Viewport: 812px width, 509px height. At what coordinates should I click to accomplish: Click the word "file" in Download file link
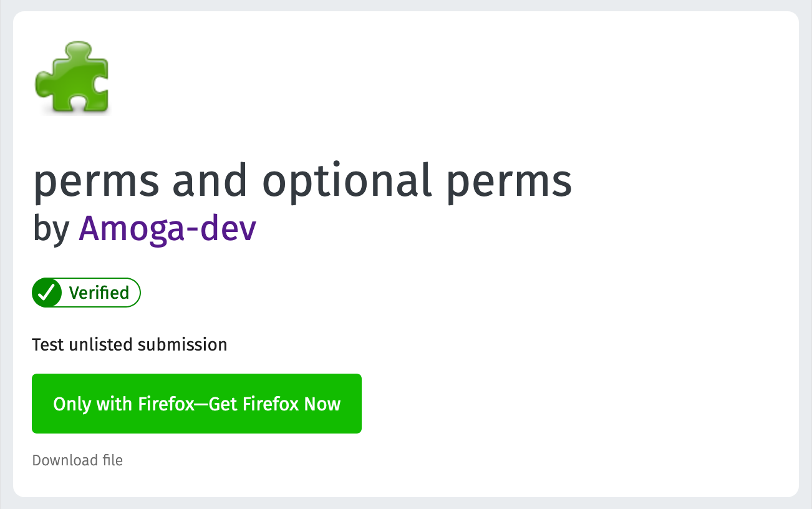113,460
